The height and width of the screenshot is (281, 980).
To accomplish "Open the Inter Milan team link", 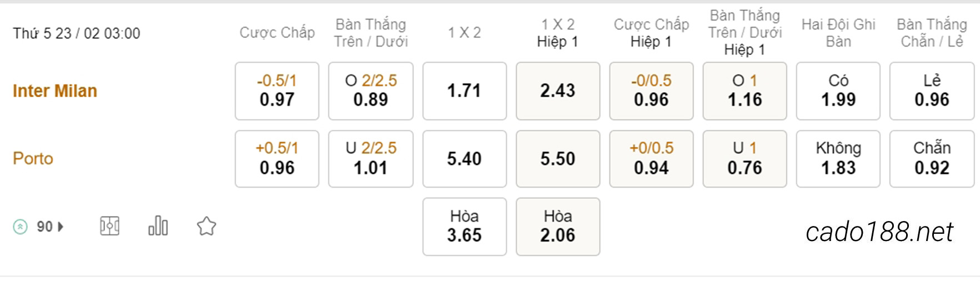I will [55, 91].
